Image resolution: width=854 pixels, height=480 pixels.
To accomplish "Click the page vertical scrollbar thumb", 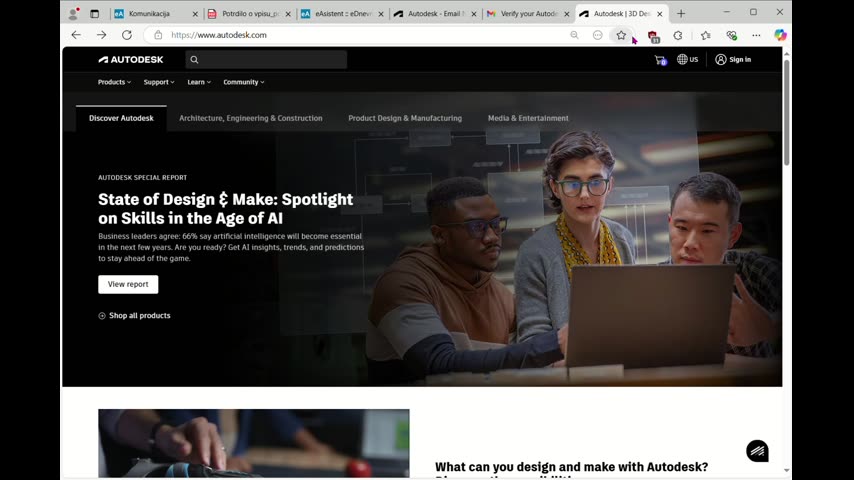I will 786,112.
